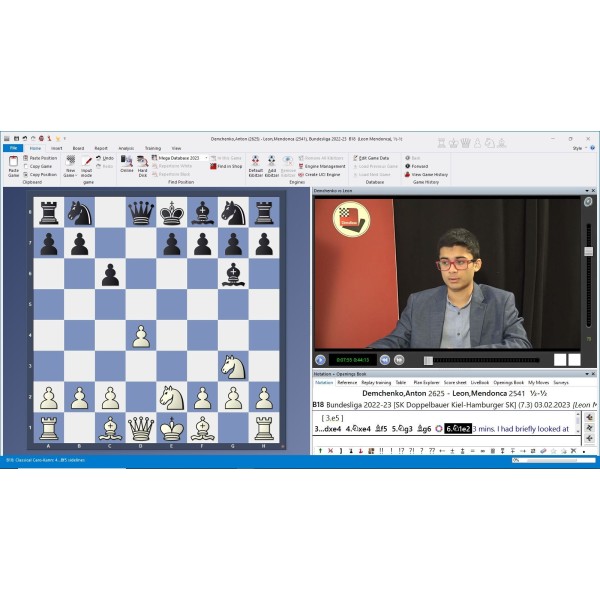Open the New Game dropdown

(70, 166)
